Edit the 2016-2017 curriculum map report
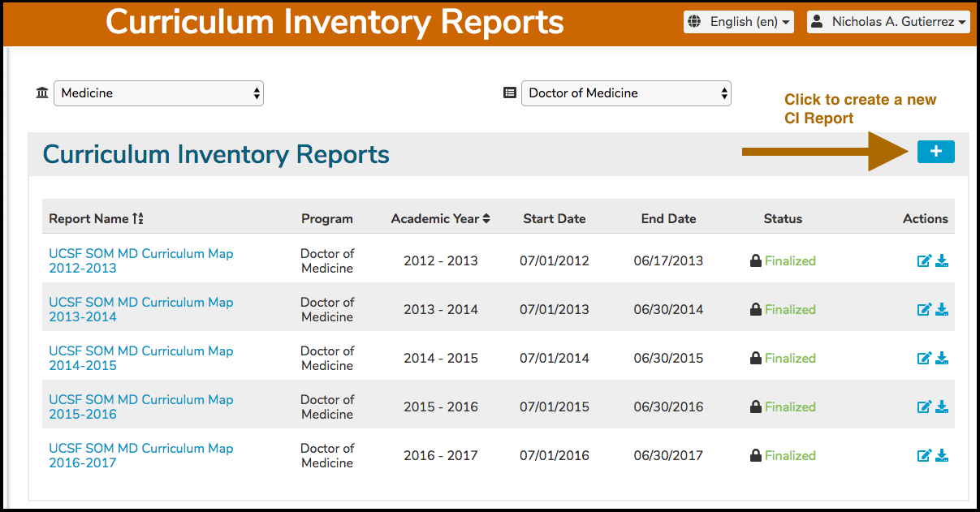980x512 pixels. [x=924, y=456]
